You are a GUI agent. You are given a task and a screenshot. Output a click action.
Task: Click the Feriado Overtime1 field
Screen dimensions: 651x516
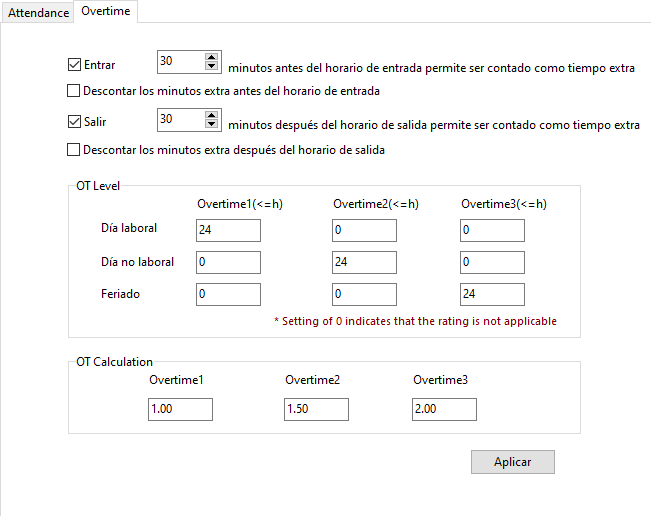click(228, 294)
